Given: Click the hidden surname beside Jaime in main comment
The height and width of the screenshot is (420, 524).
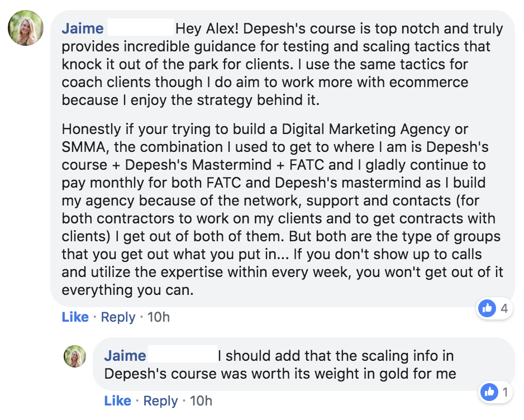Looking at the screenshot, I should [x=140, y=28].
